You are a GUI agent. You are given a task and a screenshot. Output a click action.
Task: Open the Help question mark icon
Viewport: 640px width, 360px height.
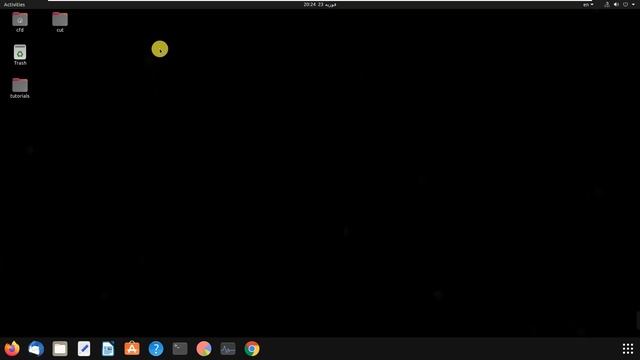pyautogui.click(x=156, y=349)
